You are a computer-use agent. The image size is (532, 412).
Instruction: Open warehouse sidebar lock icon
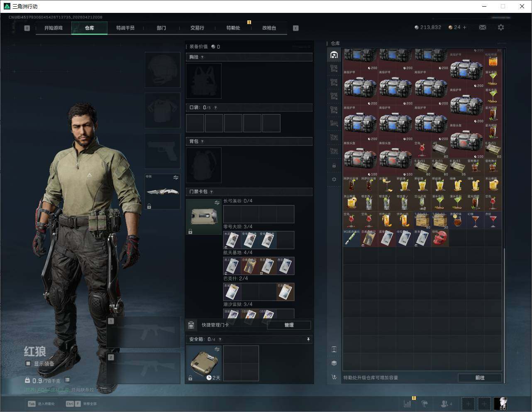(x=334, y=165)
